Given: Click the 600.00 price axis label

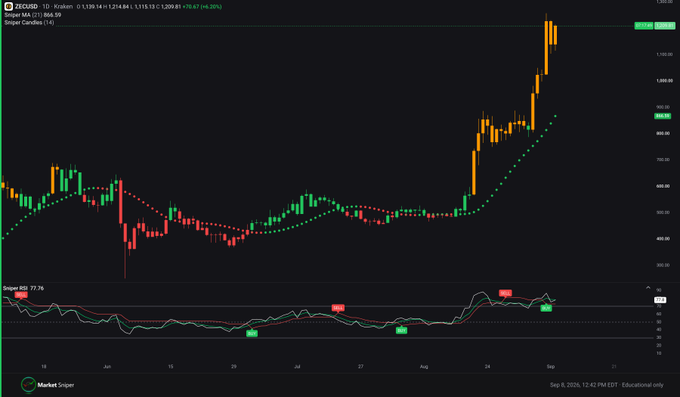Looking at the screenshot, I should 663,186.
